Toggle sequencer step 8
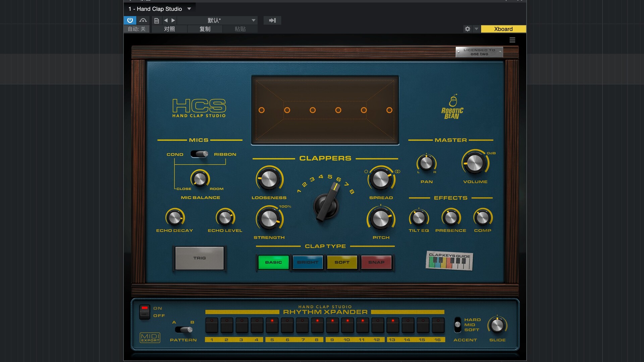 pyautogui.click(x=317, y=325)
